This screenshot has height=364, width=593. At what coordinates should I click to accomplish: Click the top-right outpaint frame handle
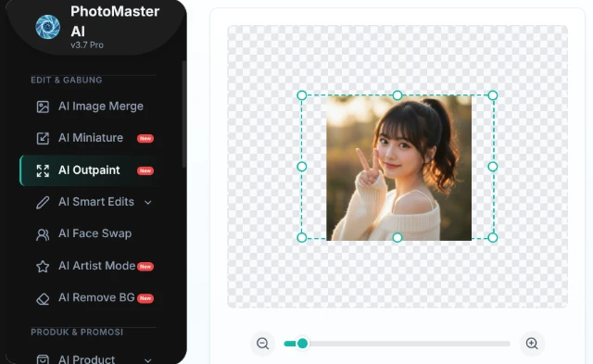click(492, 95)
